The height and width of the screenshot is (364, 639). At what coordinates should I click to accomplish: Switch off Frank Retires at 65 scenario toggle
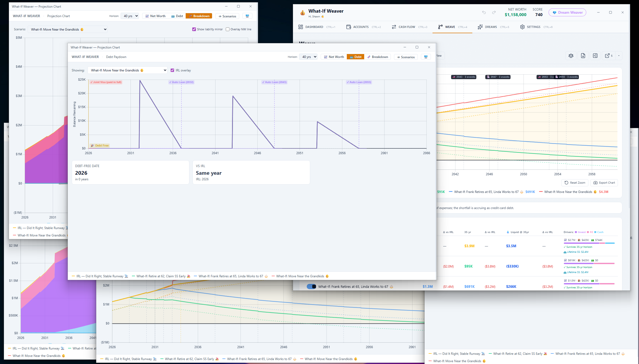pos(311,287)
